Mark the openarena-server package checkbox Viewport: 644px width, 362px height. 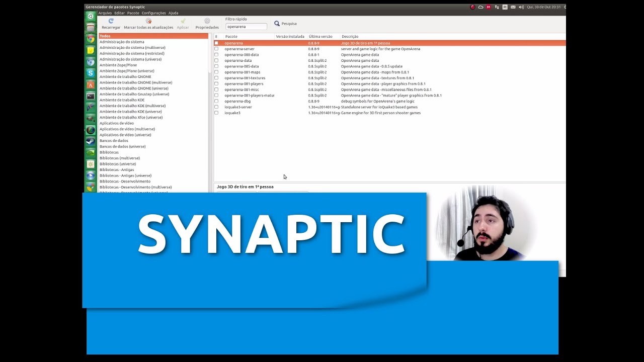(216, 49)
